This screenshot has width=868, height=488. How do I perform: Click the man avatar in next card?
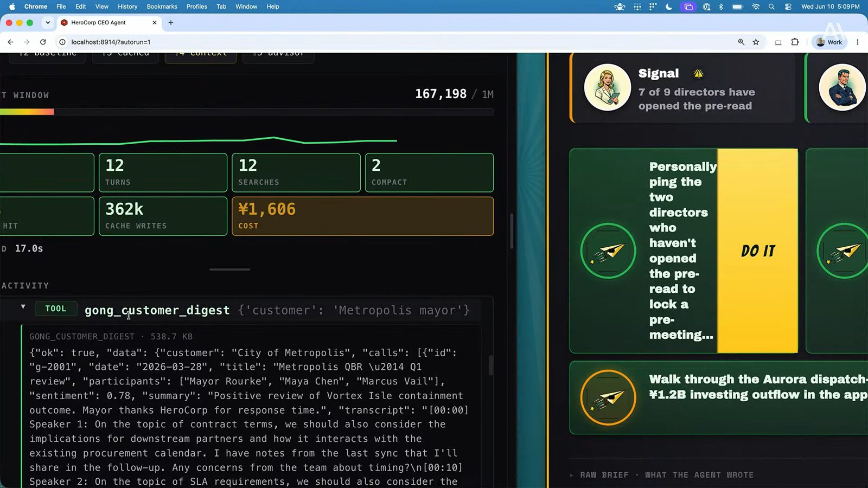(843, 87)
